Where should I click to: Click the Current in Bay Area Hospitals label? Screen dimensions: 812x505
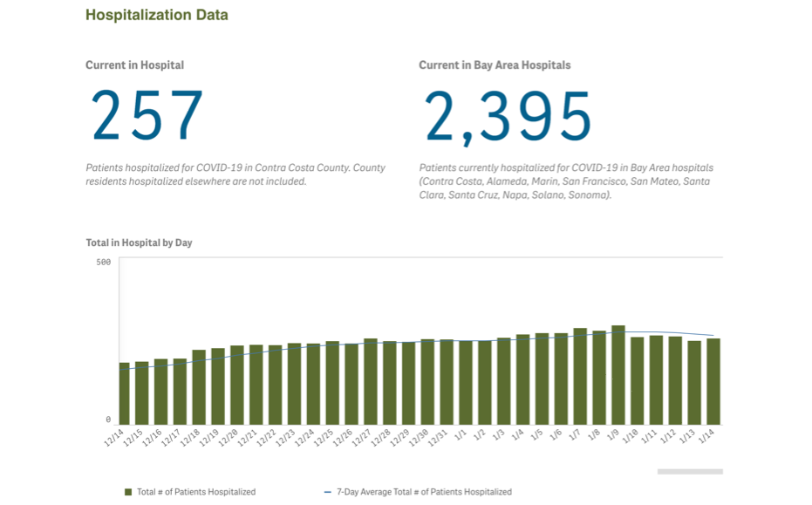(x=495, y=65)
